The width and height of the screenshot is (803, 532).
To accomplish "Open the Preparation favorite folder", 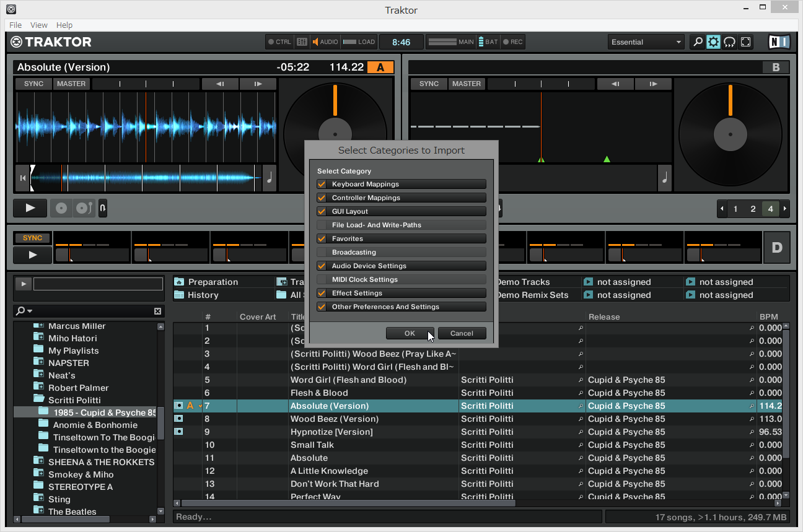I will click(x=206, y=282).
